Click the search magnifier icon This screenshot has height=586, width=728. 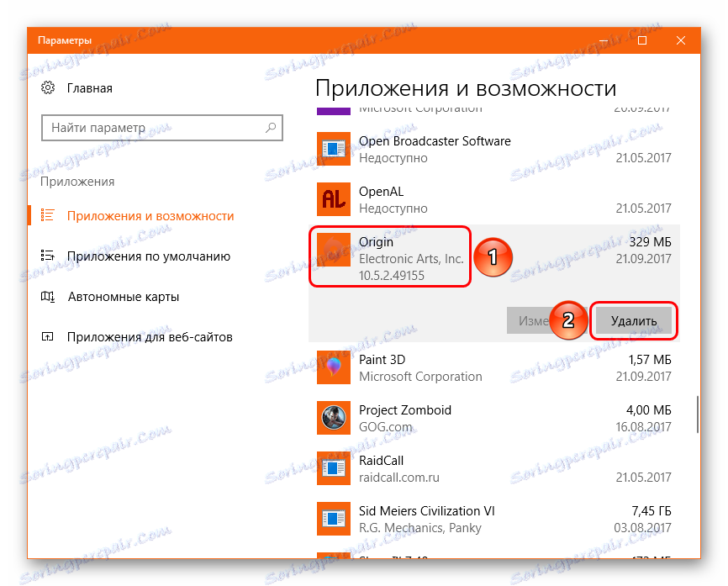click(271, 127)
